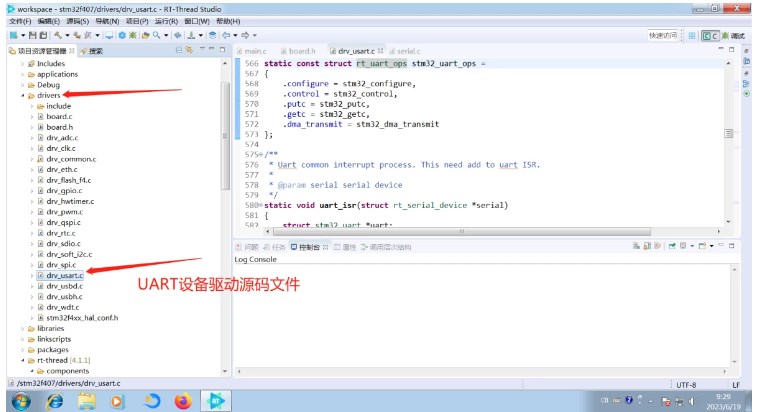This screenshot has width=758, height=412.
Task: Toggle fold marker at line 580
Action: [x=261, y=205]
